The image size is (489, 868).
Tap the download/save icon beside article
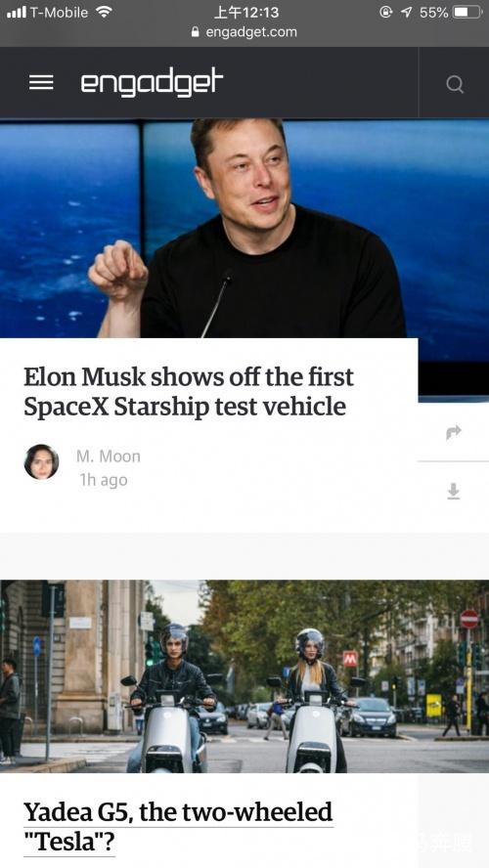[454, 491]
